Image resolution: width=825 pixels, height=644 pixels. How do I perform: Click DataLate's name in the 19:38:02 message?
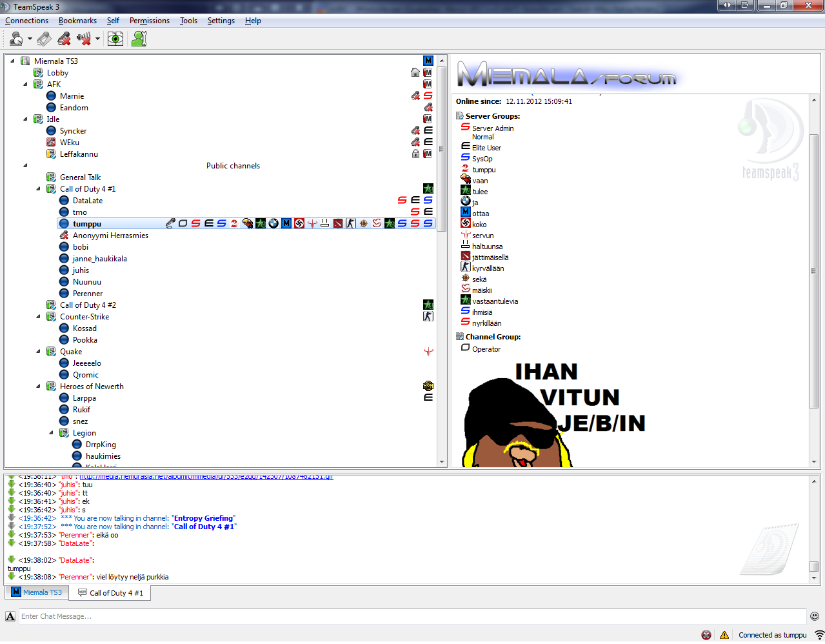[x=75, y=560]
